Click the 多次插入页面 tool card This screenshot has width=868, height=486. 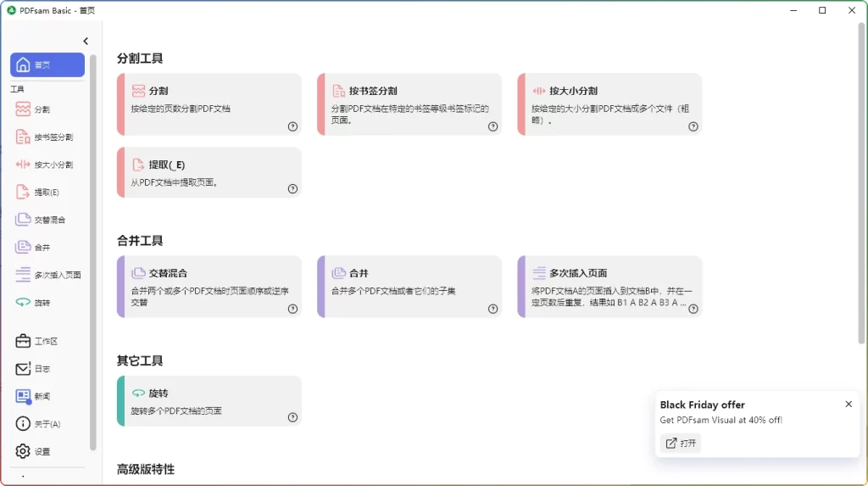pyautogui.click(x=610, y=287)
